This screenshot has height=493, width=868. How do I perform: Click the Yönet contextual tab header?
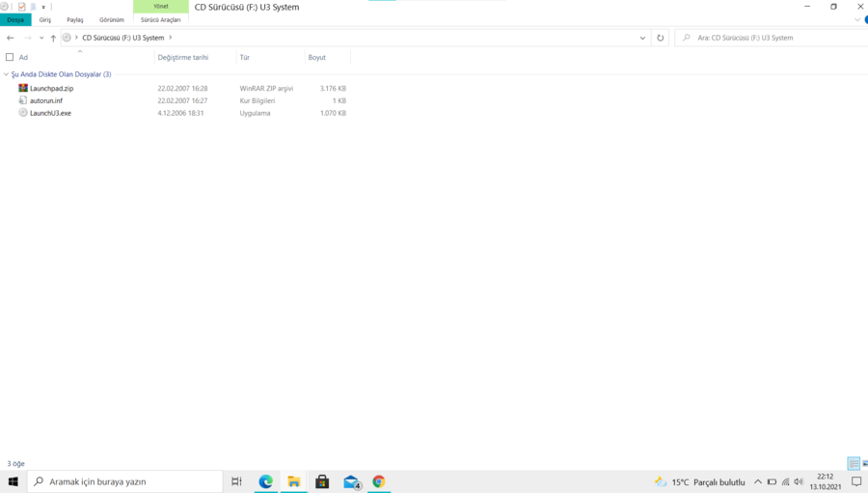click(x=160, y=7)
